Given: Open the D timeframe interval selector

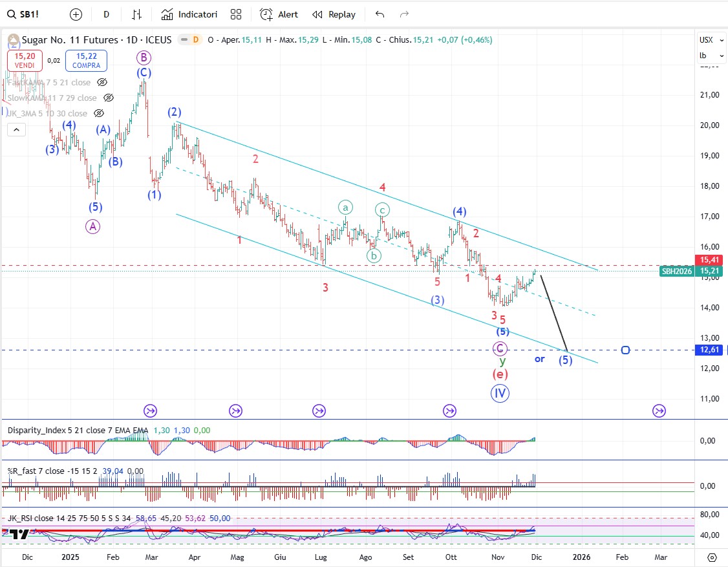Looking at the screenshot, I should pos(106,14).
